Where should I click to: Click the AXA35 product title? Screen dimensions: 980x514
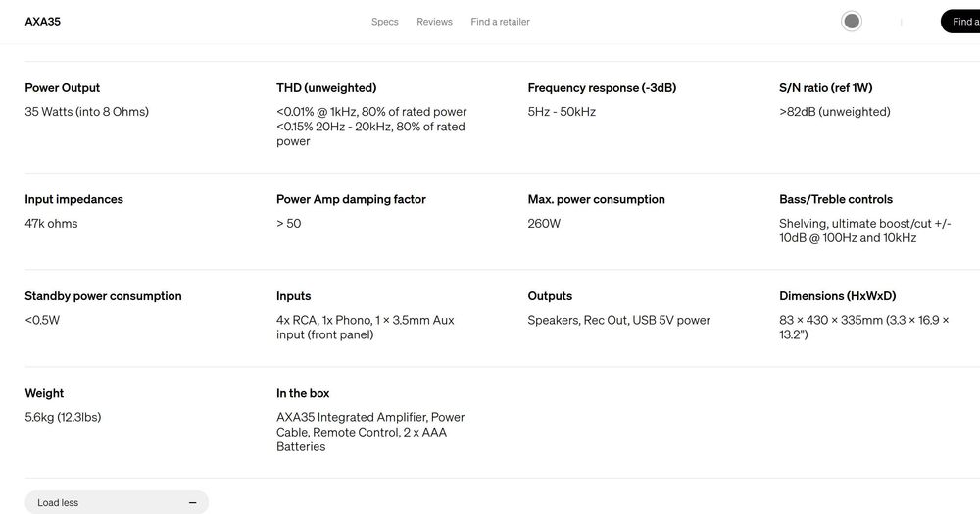tap(42, 22)
